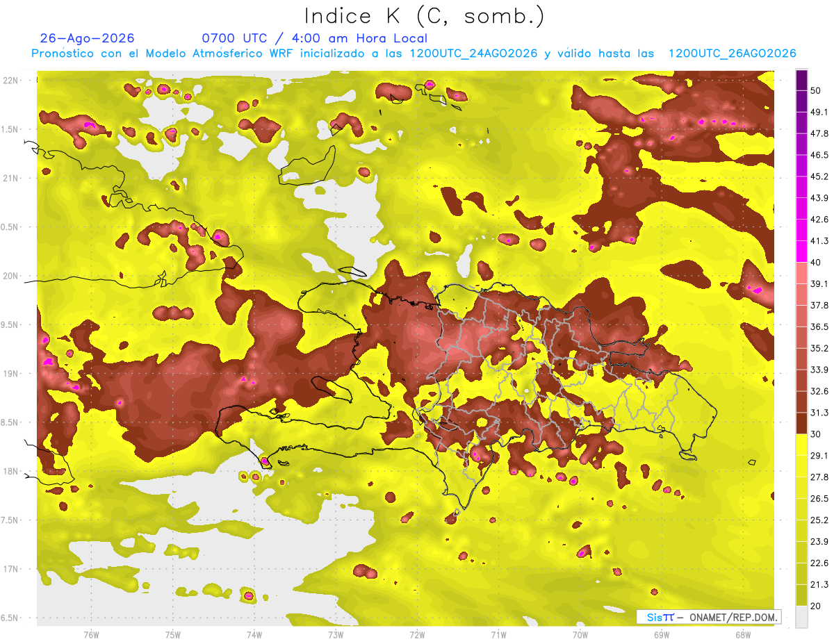Click the colorbar value "26.5"

(819, 499)
